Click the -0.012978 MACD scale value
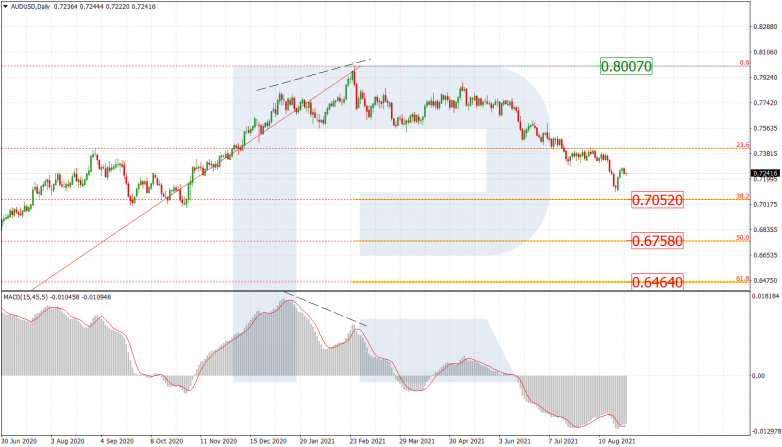The image size is (782, 447). (x=767, y=432)
